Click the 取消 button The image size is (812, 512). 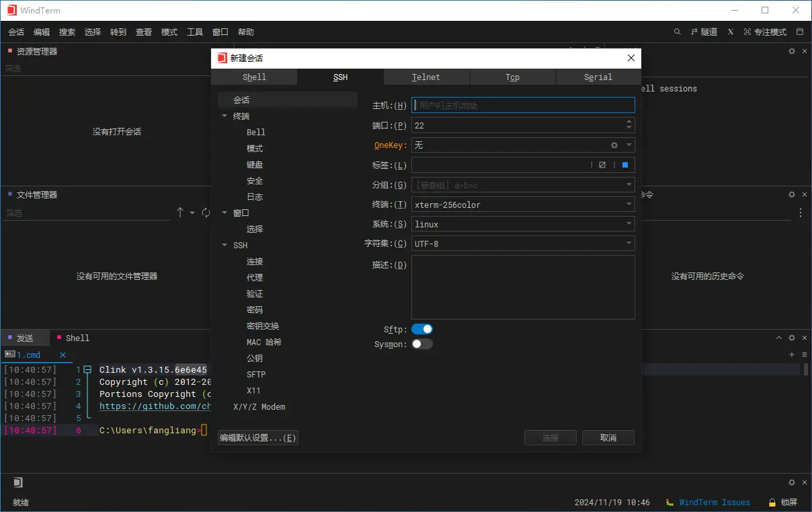[x=608, y=438]
